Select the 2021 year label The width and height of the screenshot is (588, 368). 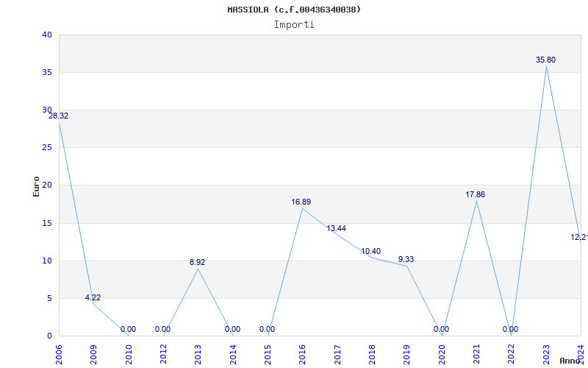pyautogui.click(x=476, y=355)
